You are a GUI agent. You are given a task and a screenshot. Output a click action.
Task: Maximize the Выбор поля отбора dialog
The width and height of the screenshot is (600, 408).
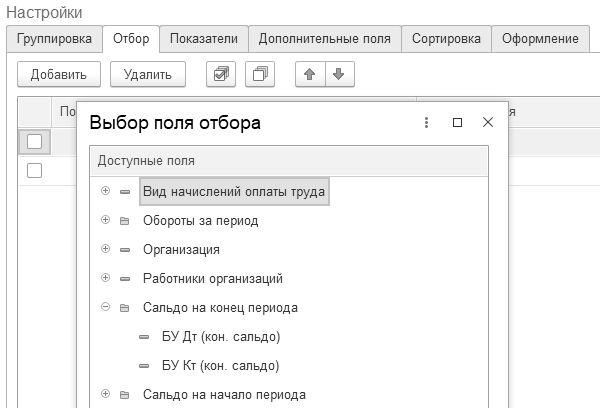[x=457, y=123]
